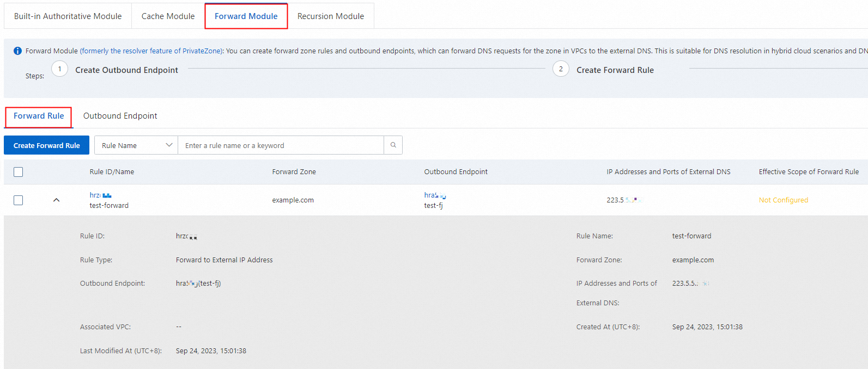Open the Rule Name filter dropdown
This screenshot has height=369, width=868.
[x=136, y=145]
